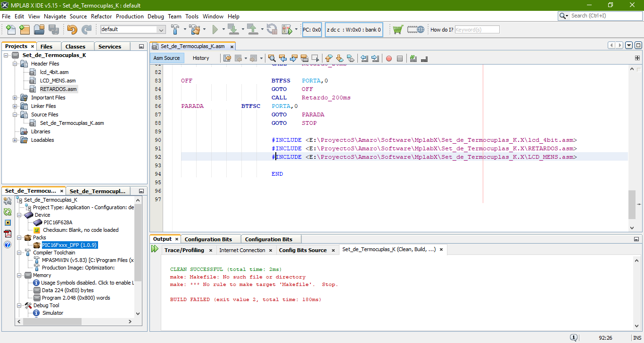Click dashboard Refresh Debug Tool icon
This screenshot has height=343, width=644.
(8, 212)
